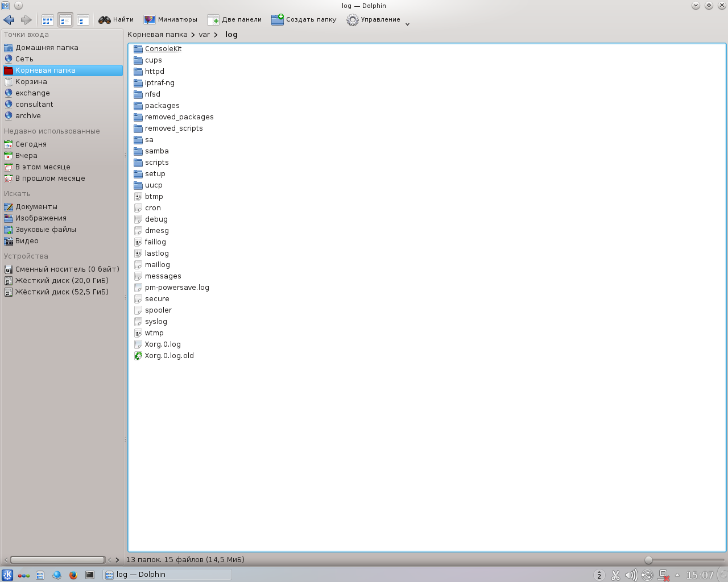
Task: Select iptraf-ng folder
Action: pyautogui.click(x=154, y=83)
